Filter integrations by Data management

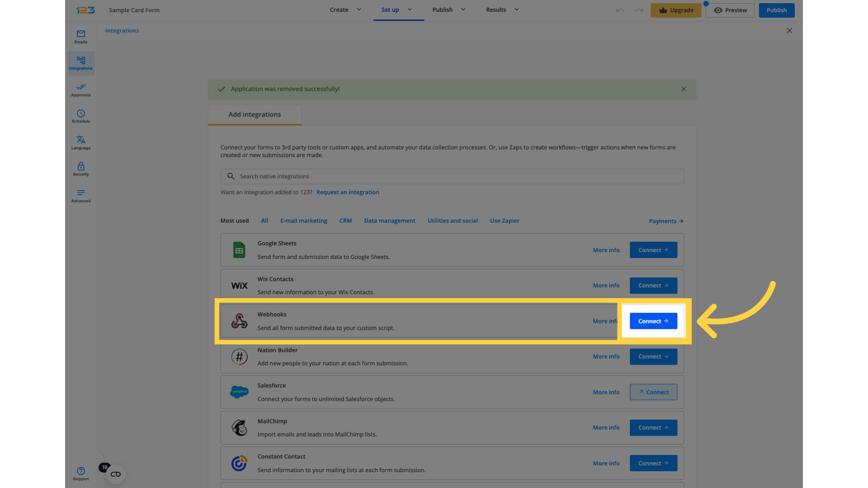[390, 221]
